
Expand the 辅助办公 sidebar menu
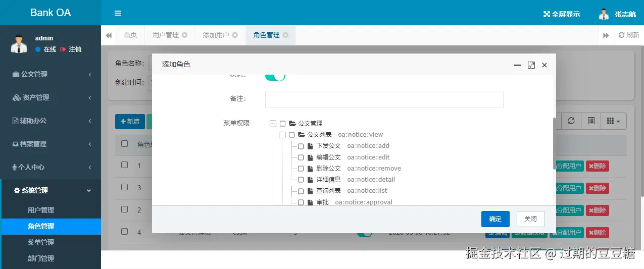coord(51,121)
